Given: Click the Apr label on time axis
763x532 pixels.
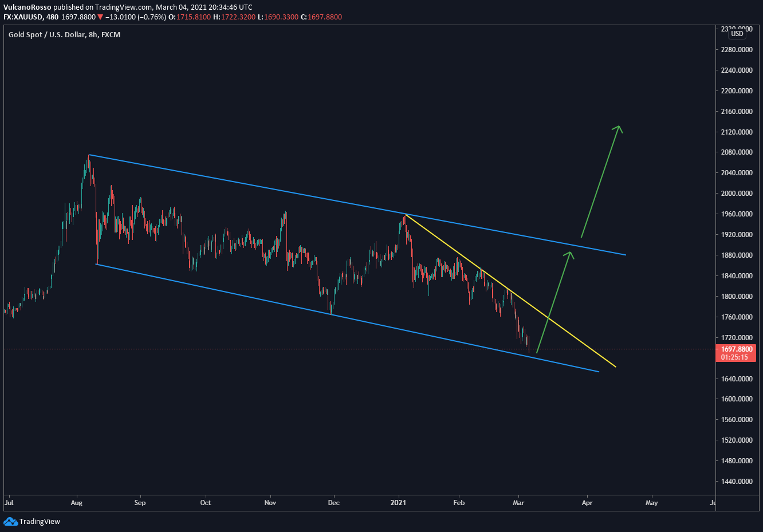Looking at the screenshot, I should tap(587, 503).
